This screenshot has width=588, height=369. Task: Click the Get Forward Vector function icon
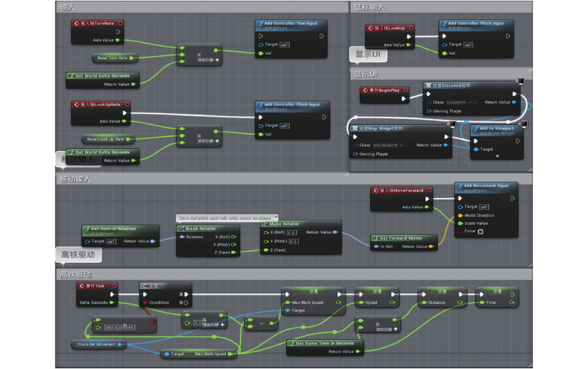pos(377,238)
